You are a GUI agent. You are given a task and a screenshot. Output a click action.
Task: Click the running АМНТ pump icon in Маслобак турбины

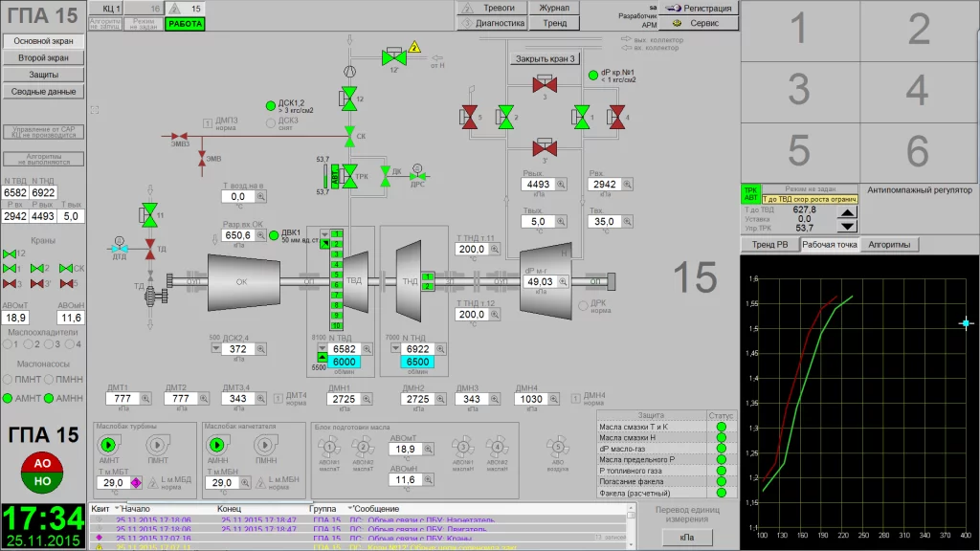[108, 445]
